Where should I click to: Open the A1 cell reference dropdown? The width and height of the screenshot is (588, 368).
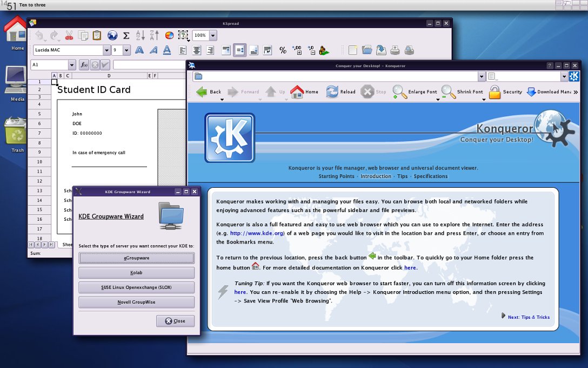pos(72,64)
